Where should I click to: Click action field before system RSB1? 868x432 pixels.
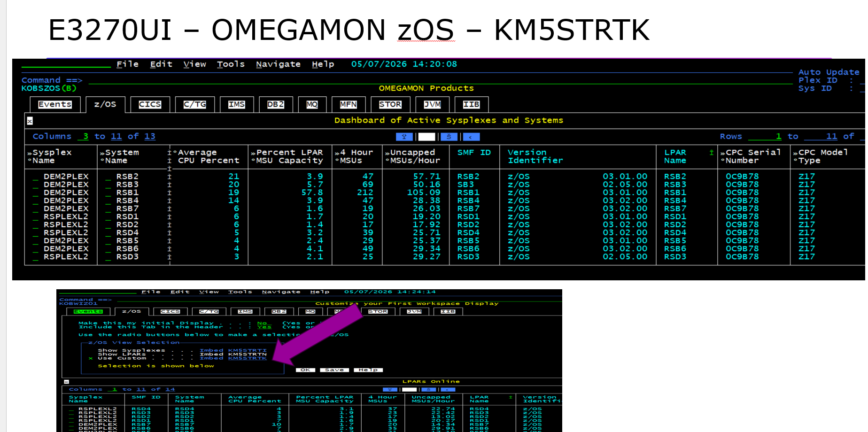click(x=108, y=193)
